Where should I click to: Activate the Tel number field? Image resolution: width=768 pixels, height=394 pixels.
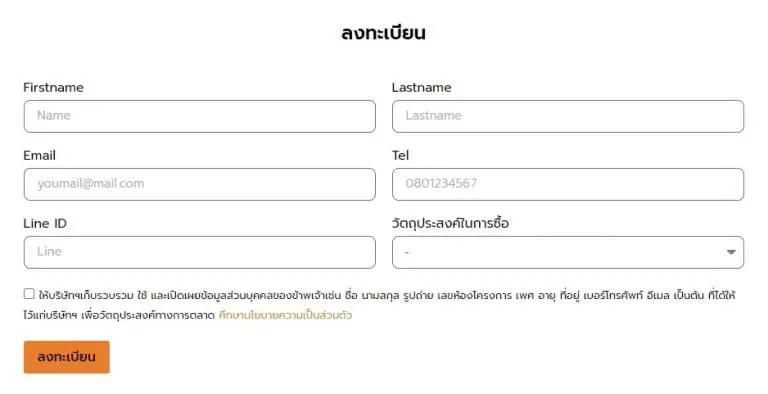[x=568, y=184]
